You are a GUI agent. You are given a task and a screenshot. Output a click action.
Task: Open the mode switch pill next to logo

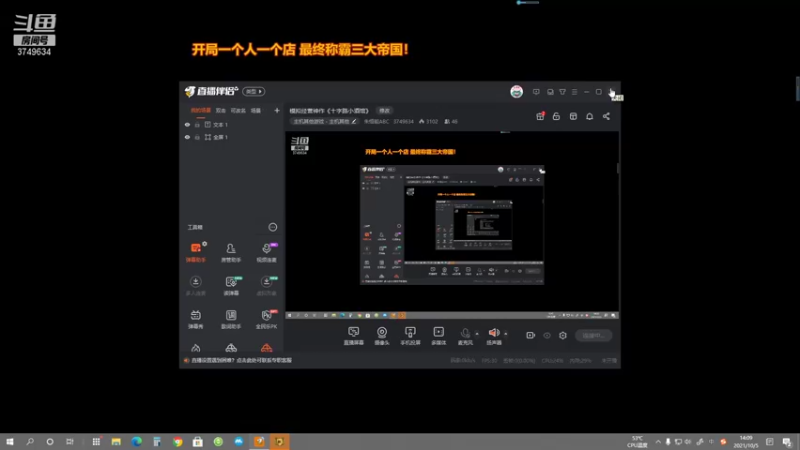254,91
